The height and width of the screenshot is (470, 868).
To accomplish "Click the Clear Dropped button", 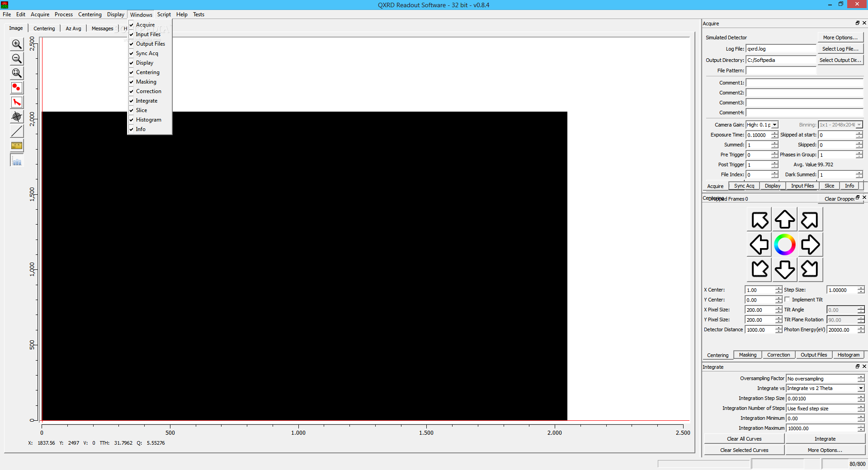I will [839, 199].
